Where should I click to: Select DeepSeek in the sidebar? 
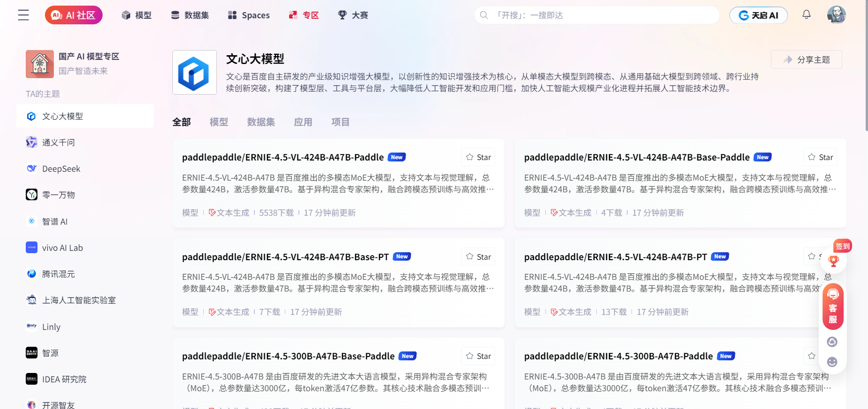click(x=85, y=168)
